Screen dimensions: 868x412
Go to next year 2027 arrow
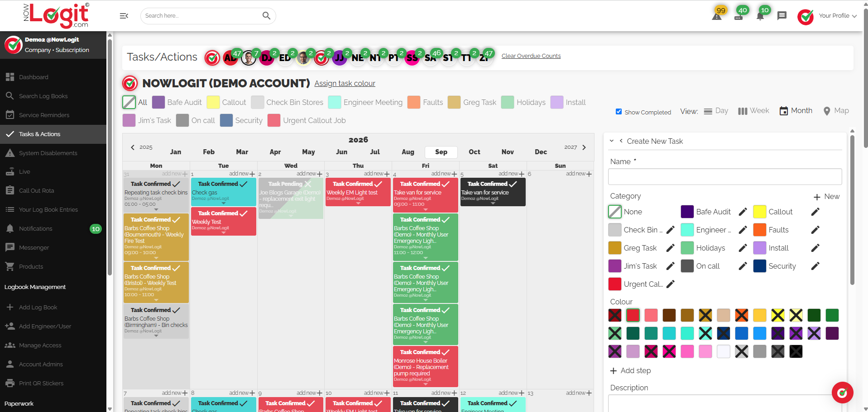(x=584, y=147)
